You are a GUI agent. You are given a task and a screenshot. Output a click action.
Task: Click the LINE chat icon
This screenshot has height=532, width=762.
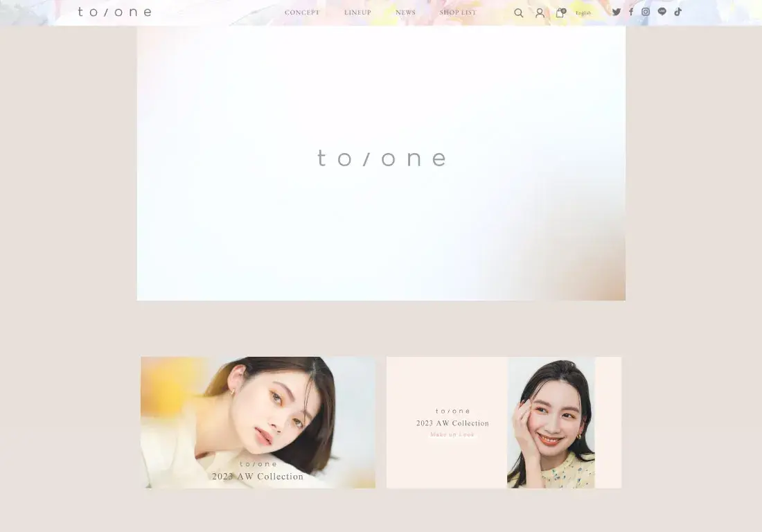662,12
